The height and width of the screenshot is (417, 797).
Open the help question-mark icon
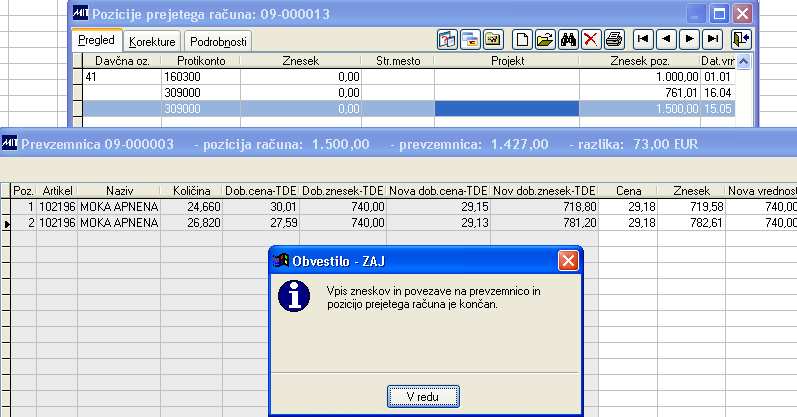pyautogui.click(x=447, y=39)
